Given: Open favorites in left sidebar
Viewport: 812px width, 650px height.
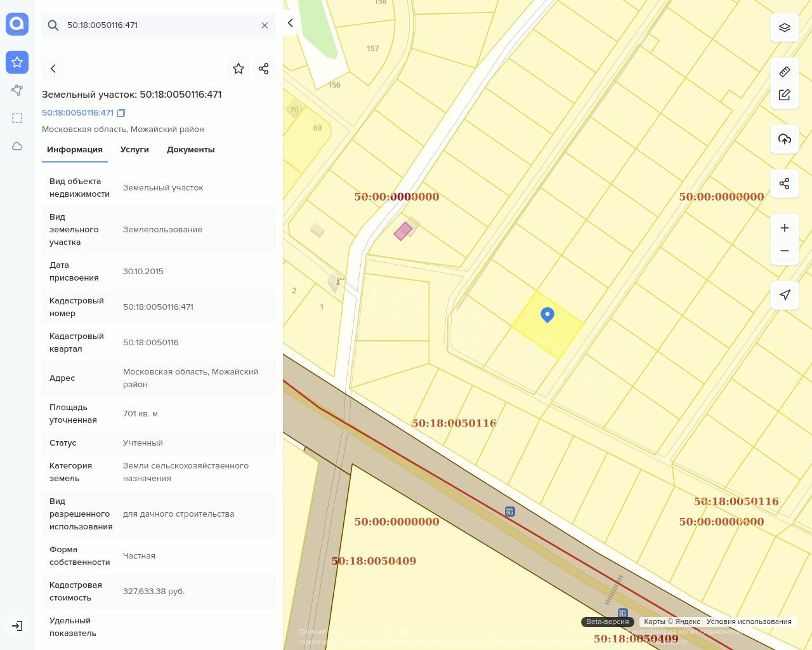Looking at the screenshot, I should tap(17, 62).
